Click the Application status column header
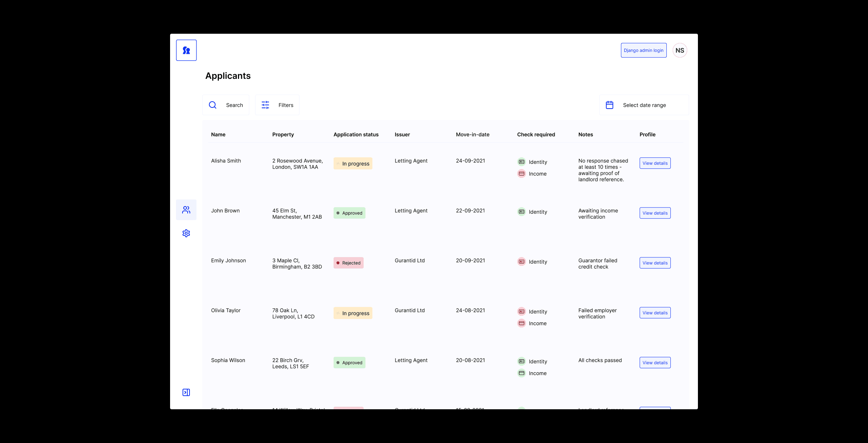 point(356,135)
